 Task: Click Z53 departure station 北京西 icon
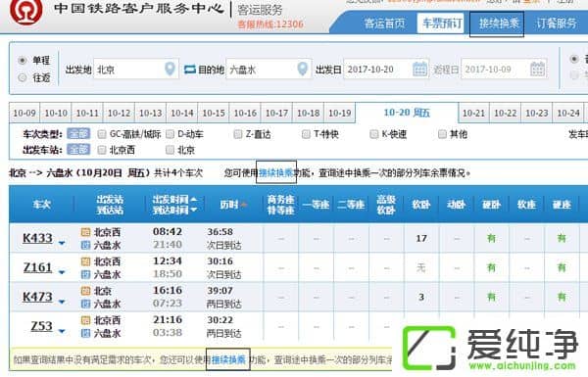point(86,320)
